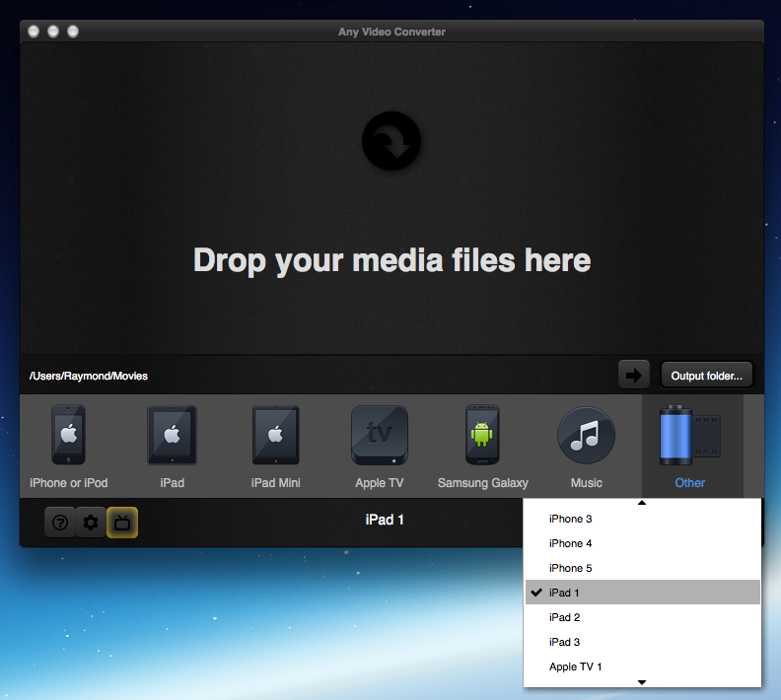Click the Output folder button
781x700 pixels.
[x=706, y=375]
